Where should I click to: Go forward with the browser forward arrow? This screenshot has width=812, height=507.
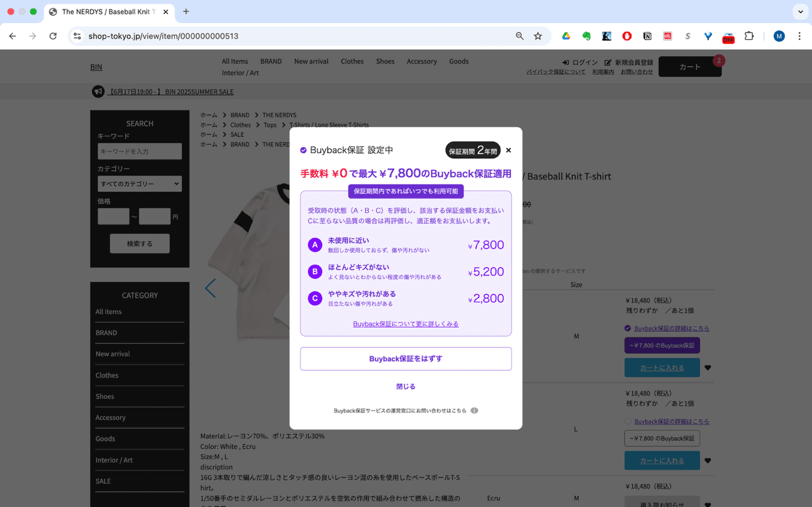pos(33,36)
